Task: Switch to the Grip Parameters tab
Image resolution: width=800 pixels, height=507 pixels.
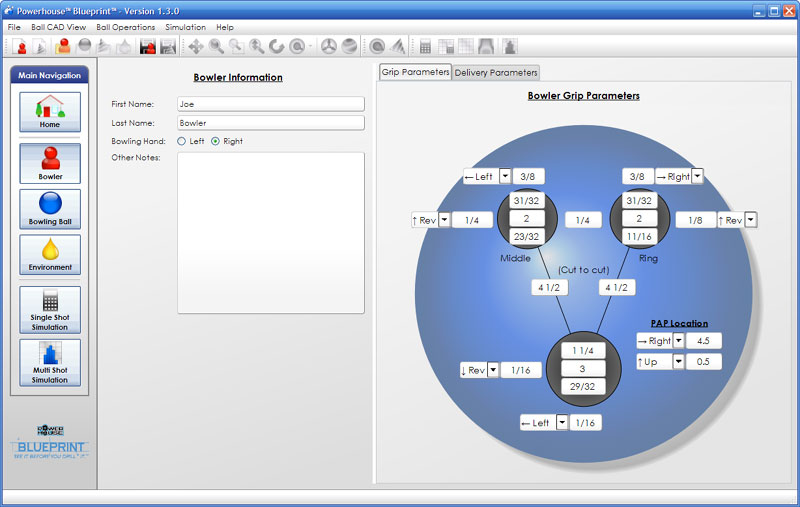Action: 415,72
